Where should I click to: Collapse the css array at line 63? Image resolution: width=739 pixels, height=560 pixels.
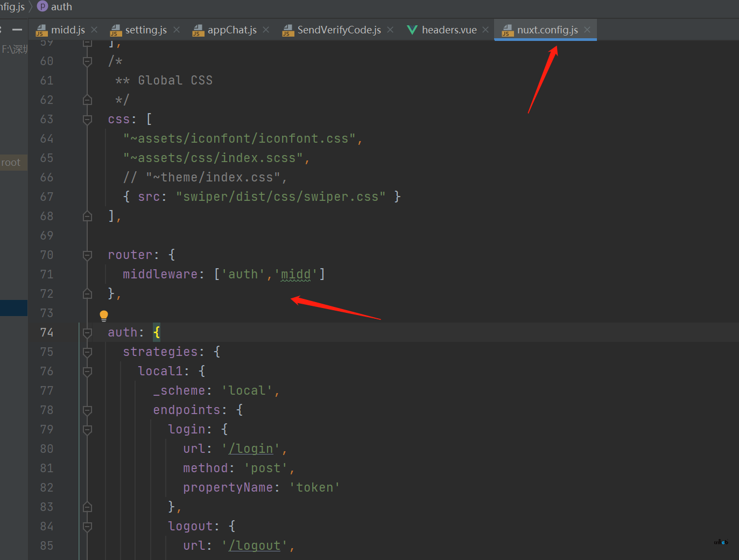click(x=87, y=120)
